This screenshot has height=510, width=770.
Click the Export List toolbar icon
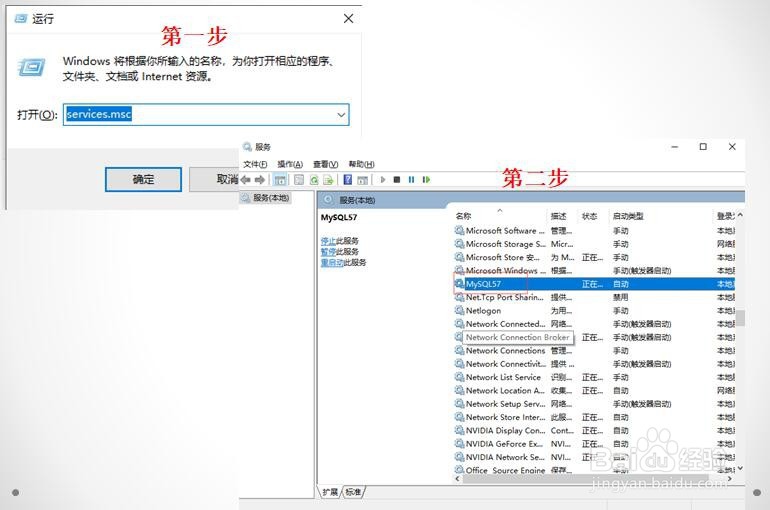coord(328,180)
